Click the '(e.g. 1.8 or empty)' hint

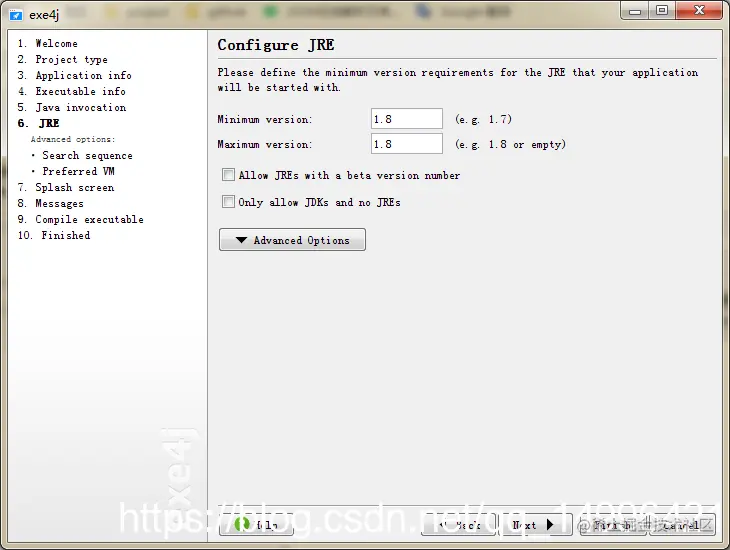pos(510,145)
